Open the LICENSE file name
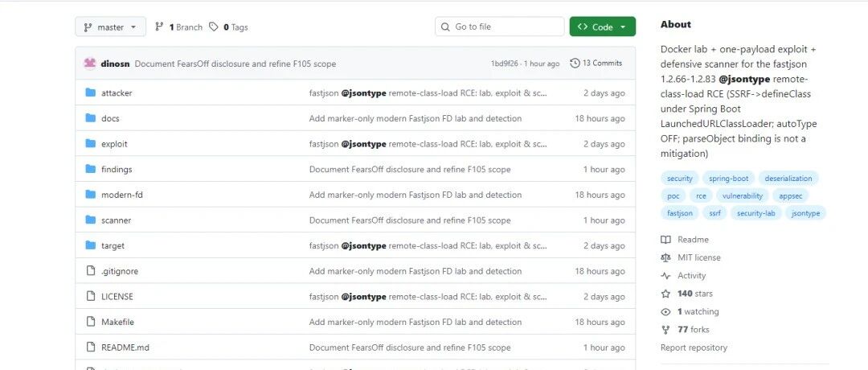Screen dimensions: 868x370 tap(117, 297)
